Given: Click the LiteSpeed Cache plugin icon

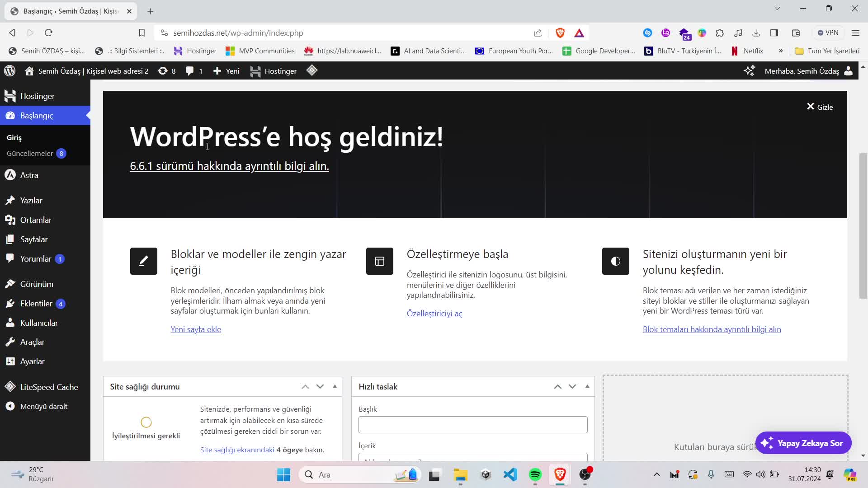Looking at the screenshot, I should (10, 387).
